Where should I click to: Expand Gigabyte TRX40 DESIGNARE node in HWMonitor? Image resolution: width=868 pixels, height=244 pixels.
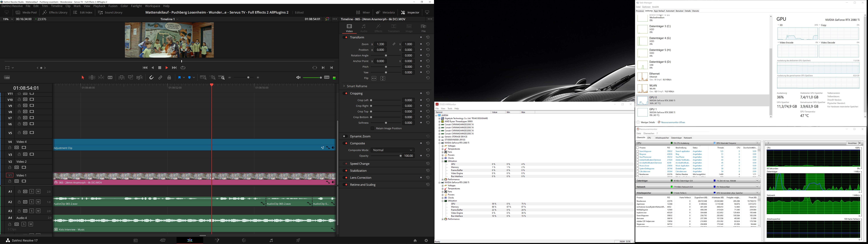pos(439,119)
